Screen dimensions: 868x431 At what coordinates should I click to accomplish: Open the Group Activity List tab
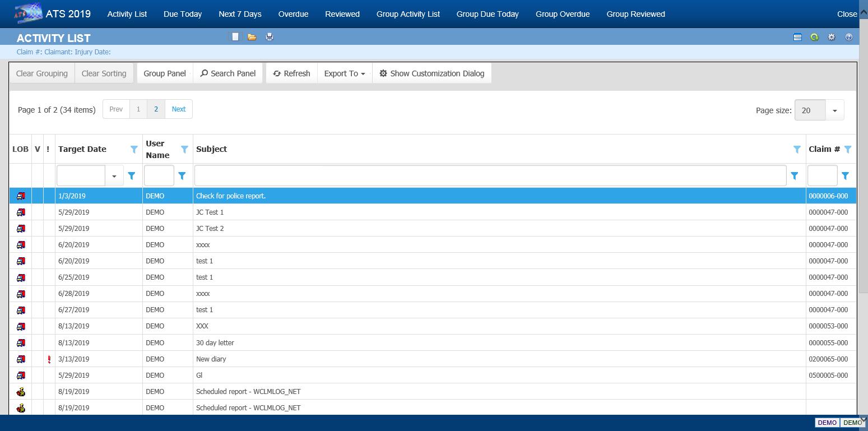408,14
